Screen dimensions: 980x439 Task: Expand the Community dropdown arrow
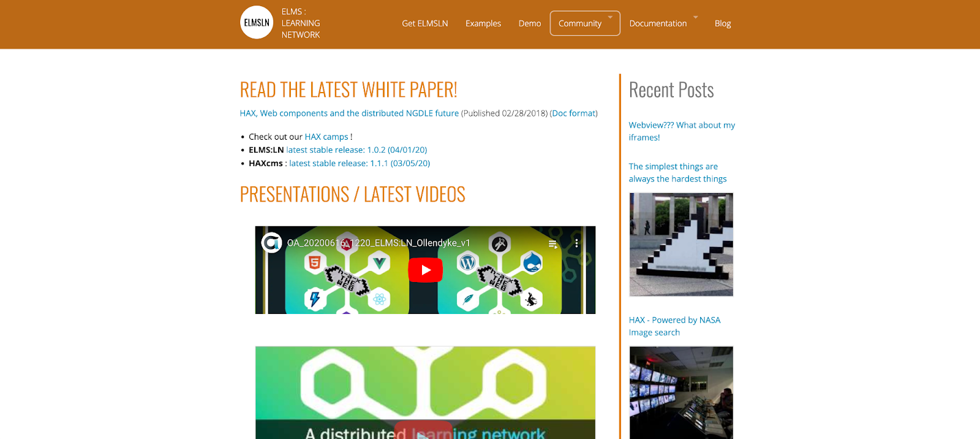pos(610,17)
